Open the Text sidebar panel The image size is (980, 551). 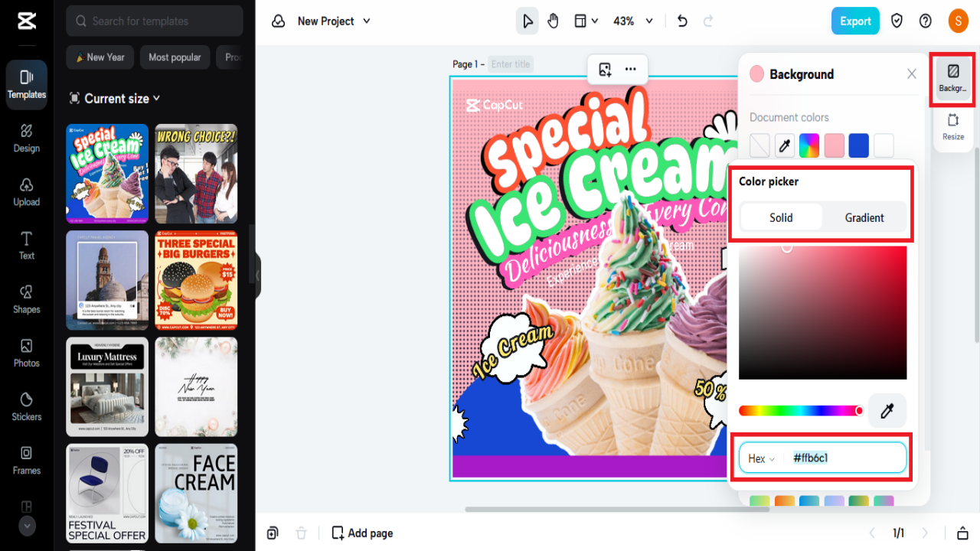(x=27, y=246)
